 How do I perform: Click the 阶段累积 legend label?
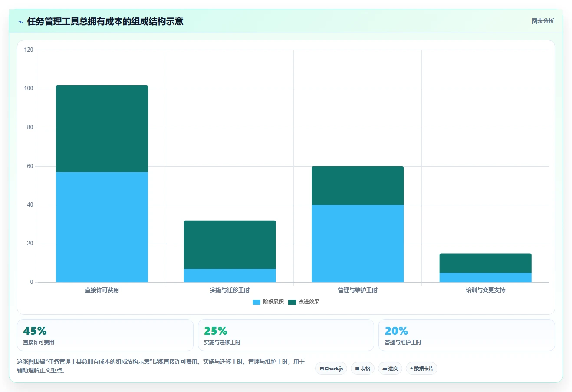pos(273,302)
